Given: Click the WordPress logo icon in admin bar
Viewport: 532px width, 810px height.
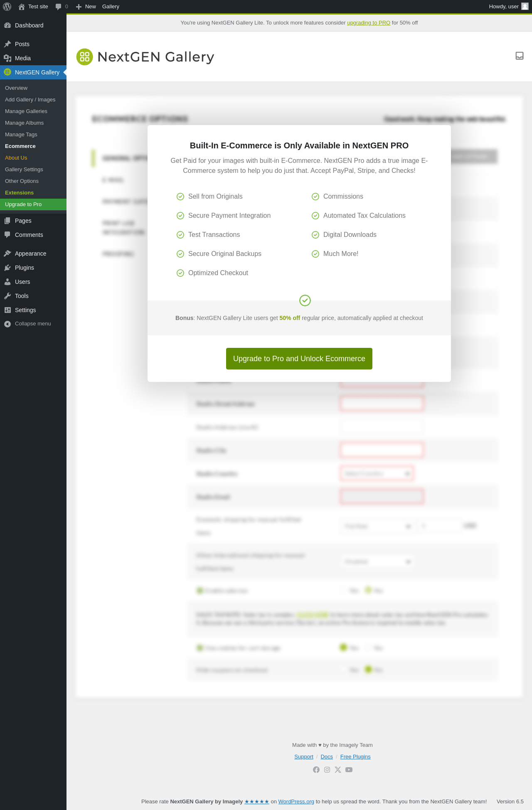Looking at the screenshot, I should click(x=7, y=7).
